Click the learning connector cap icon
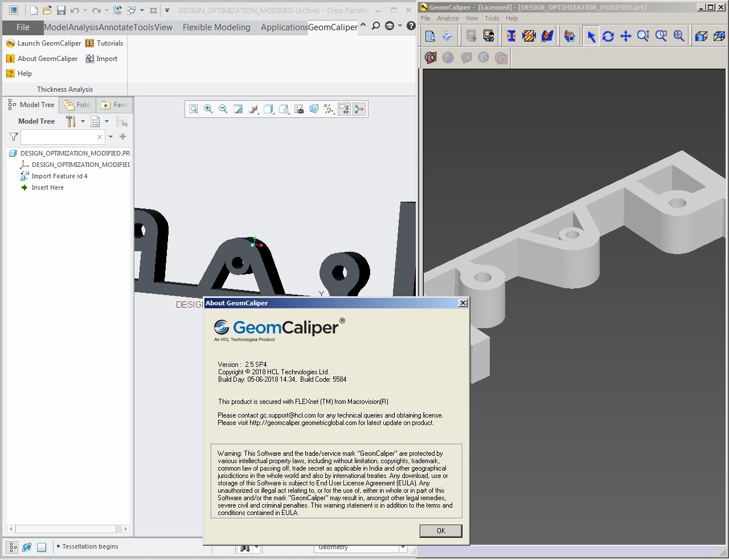729x560 pixels. [390, 26]
